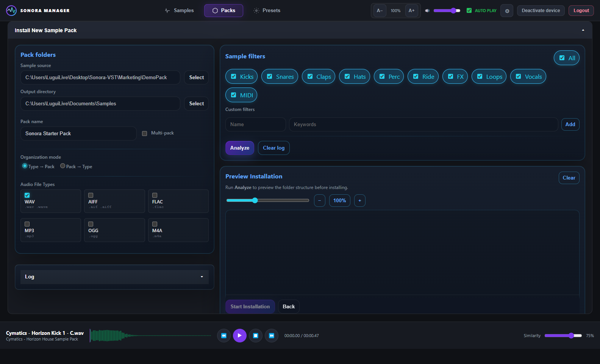
Task: Increase font size with A+ button
Action: [412, 11]
